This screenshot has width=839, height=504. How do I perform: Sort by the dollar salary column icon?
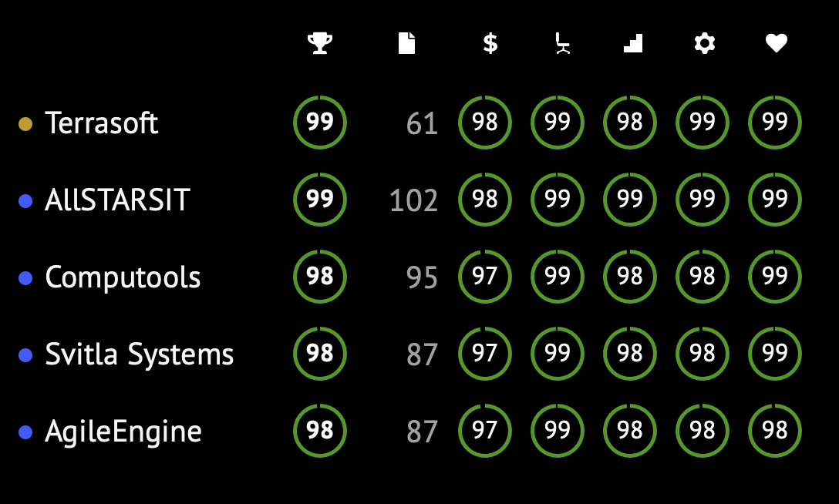[x=490, y=43]
